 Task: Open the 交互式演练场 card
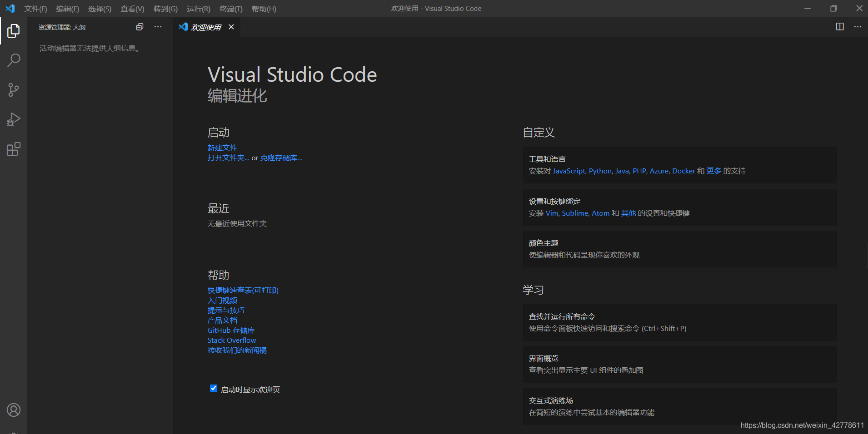point(680,406)
